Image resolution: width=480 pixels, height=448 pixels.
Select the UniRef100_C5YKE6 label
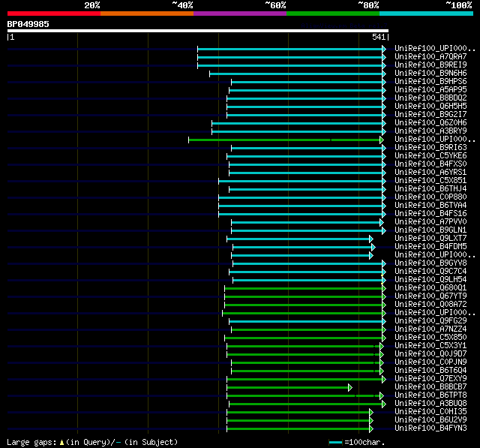(x=430, y=156)
